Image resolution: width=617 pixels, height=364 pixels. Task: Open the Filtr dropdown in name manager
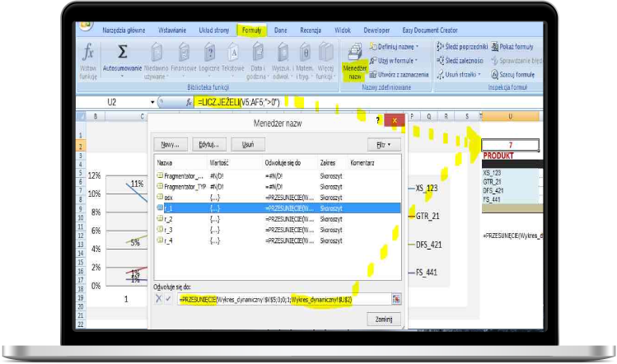click(x=381, y=143)
